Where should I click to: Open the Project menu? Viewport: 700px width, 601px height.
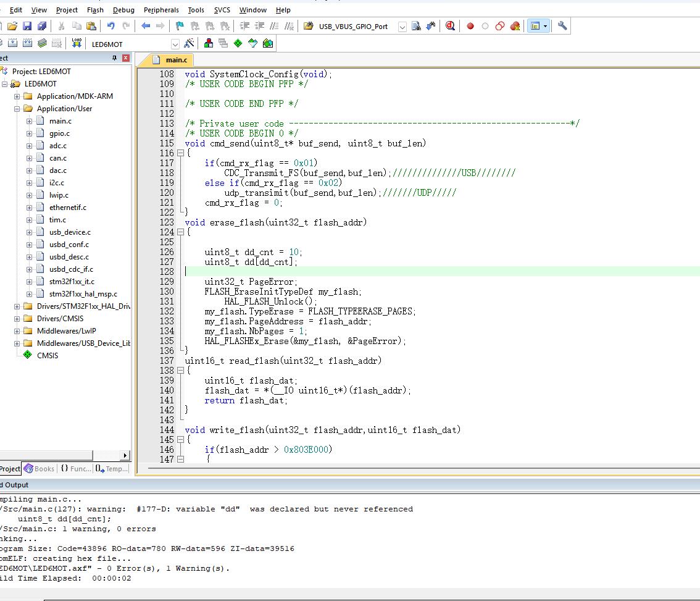[67, 10]
